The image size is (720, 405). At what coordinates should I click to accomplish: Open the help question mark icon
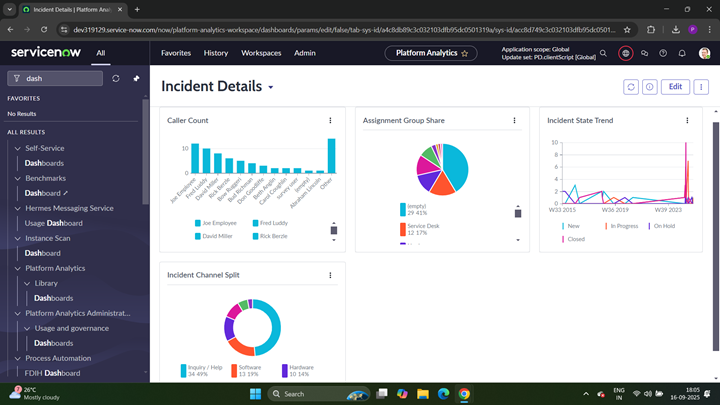pyautogui.click(x=663, y=53)
